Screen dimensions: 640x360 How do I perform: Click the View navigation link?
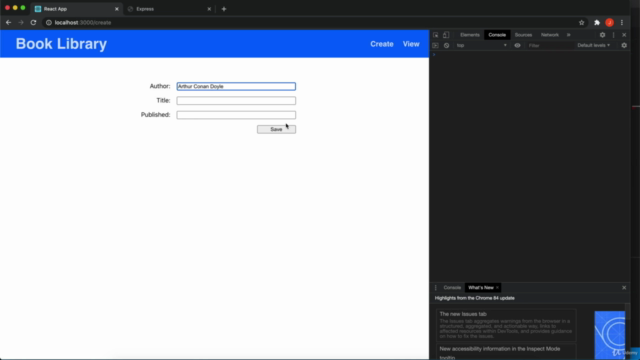click(411, 44)
